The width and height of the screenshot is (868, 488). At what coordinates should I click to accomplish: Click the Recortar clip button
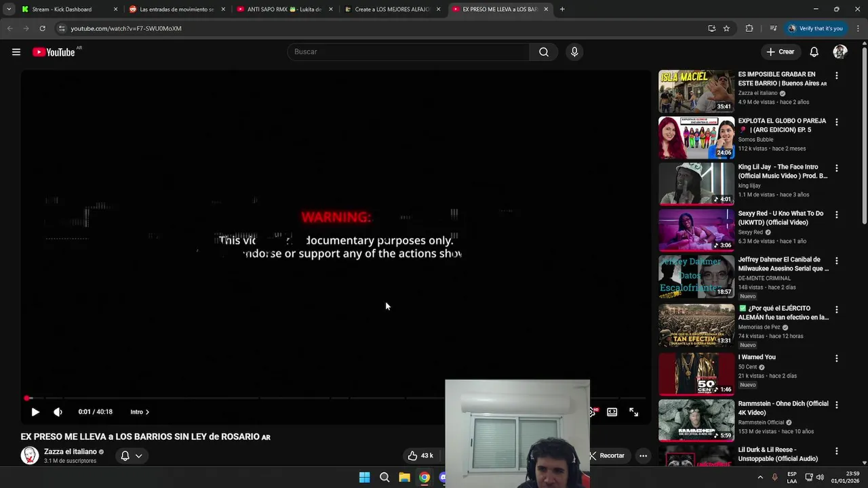click(606, 455)
